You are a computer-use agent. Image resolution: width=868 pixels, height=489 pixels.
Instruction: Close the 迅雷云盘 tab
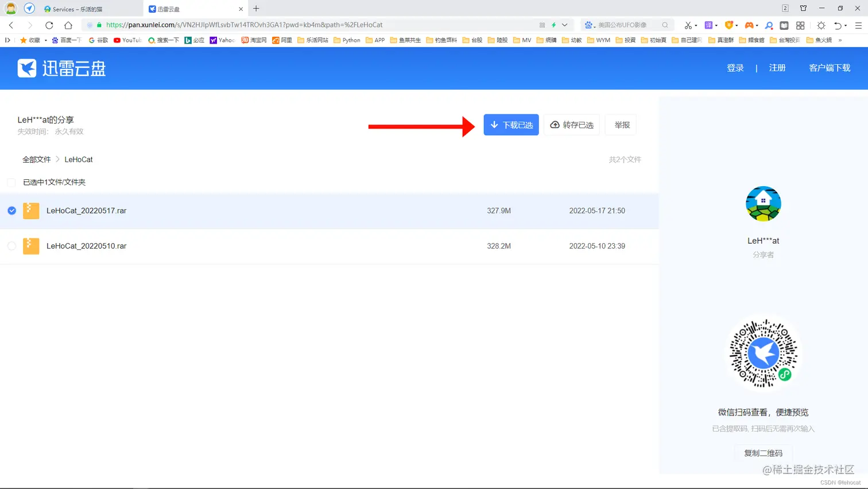click(241, 9)
